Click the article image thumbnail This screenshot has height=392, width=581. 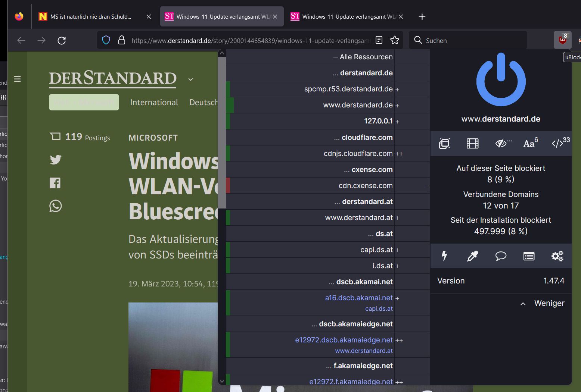click(x=173, y=347)
